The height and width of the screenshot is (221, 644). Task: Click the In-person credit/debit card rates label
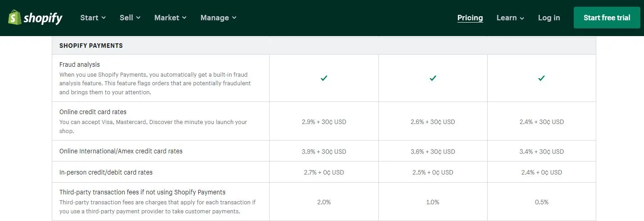coord(106,172)
